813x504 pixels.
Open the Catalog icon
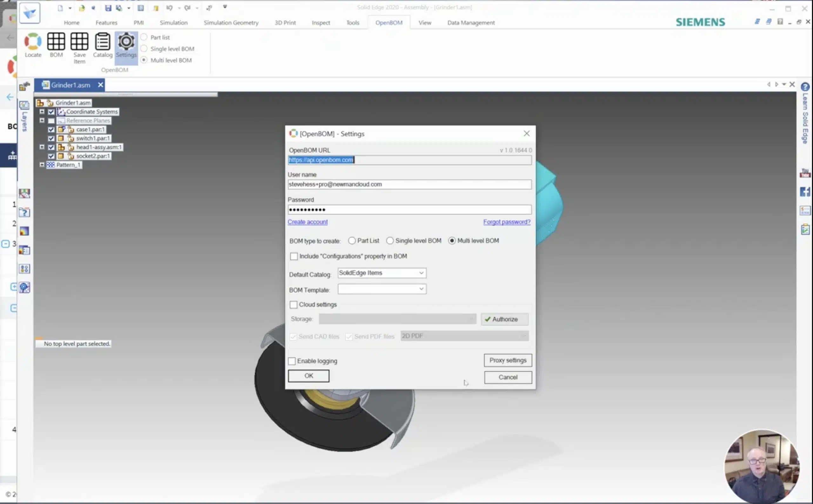102,41
